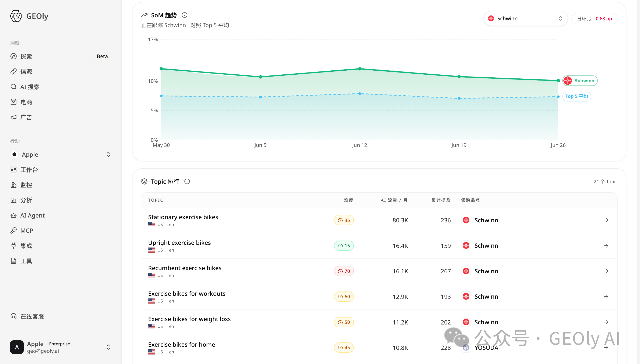Open the 信源 link icon

pos(14,71)
